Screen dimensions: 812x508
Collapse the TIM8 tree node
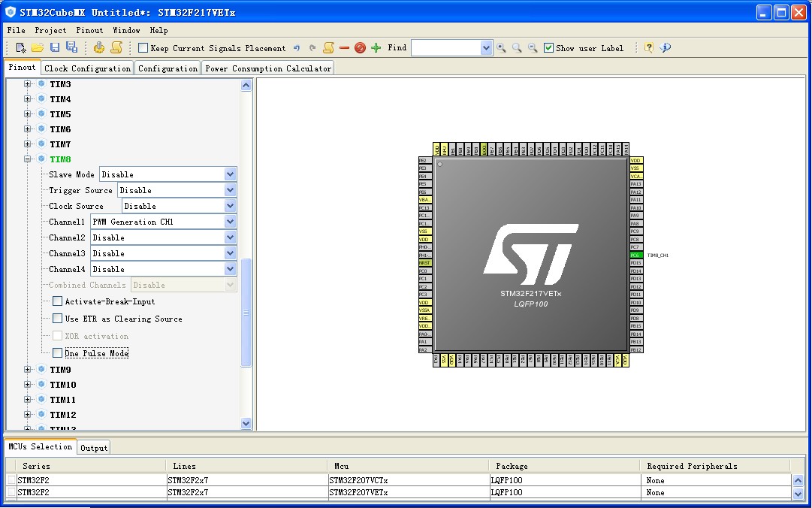tap(28, 159)
